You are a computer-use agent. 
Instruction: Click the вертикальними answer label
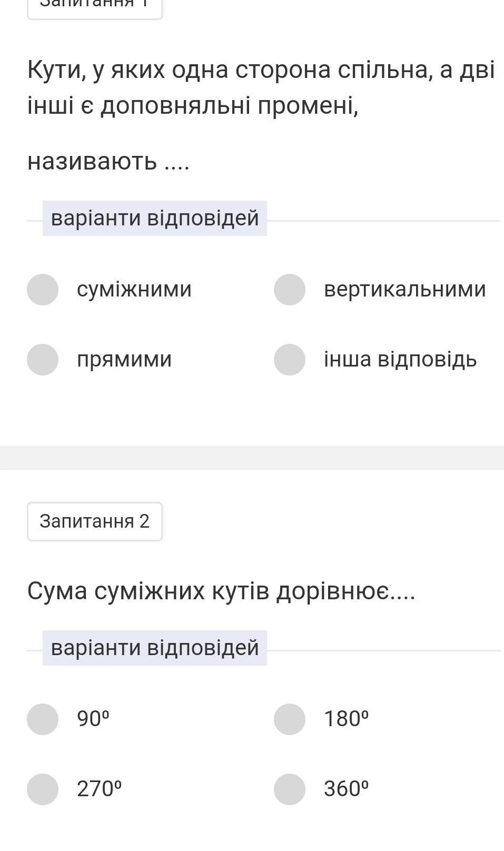point(404,290)
